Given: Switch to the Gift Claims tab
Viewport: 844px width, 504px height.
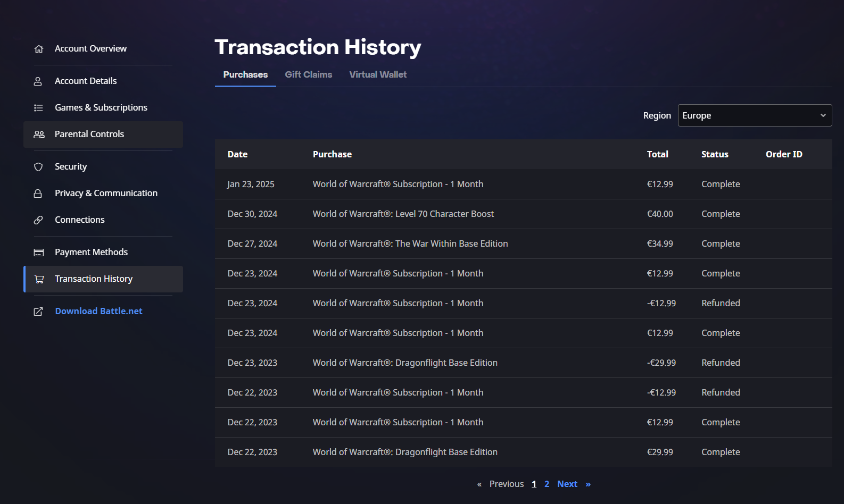Looking at the screenshot, I should [x=308, y=74].
